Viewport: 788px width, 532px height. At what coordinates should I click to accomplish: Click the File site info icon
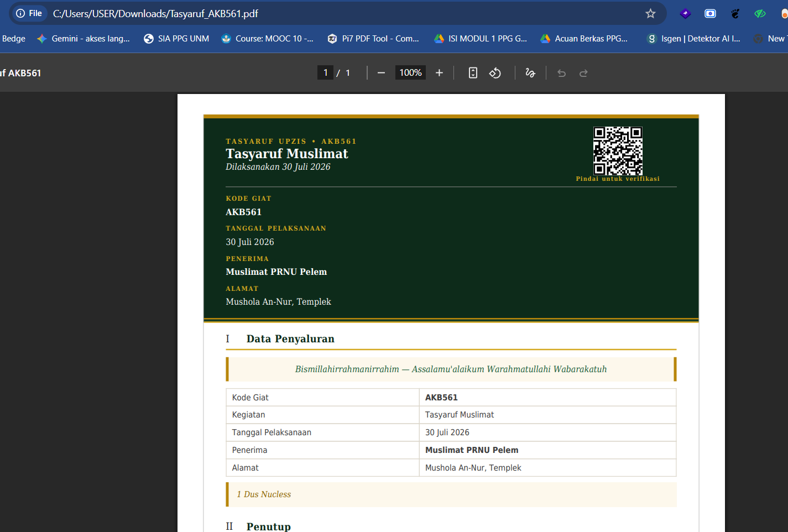[x=29, y=13]
